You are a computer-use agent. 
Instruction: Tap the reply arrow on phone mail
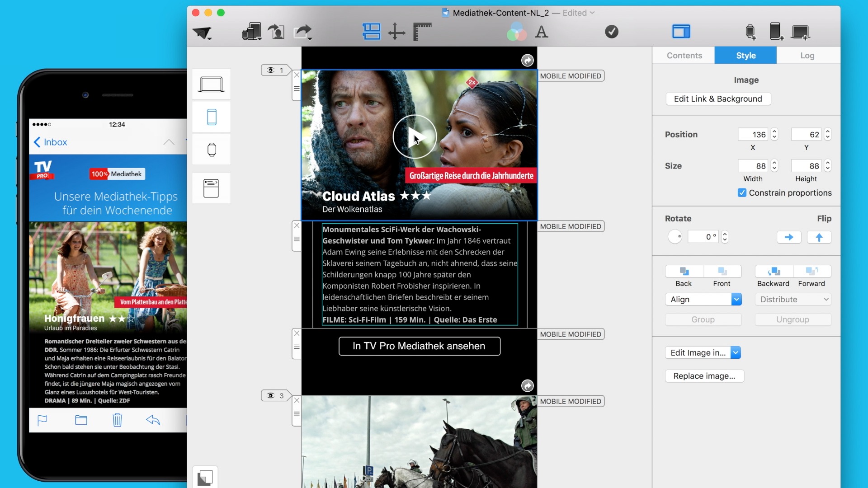point(153,420)
